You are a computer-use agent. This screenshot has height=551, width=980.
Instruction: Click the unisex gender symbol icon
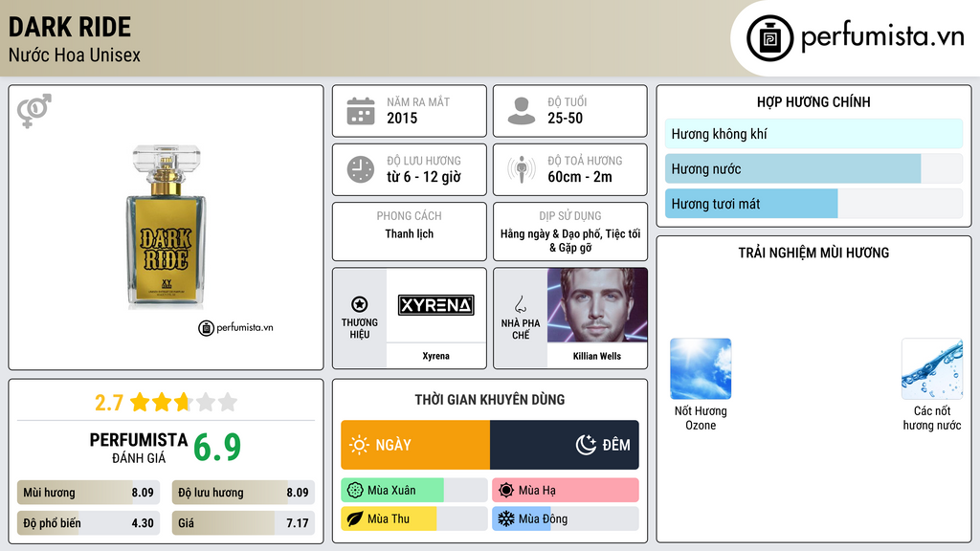point(34,111)
